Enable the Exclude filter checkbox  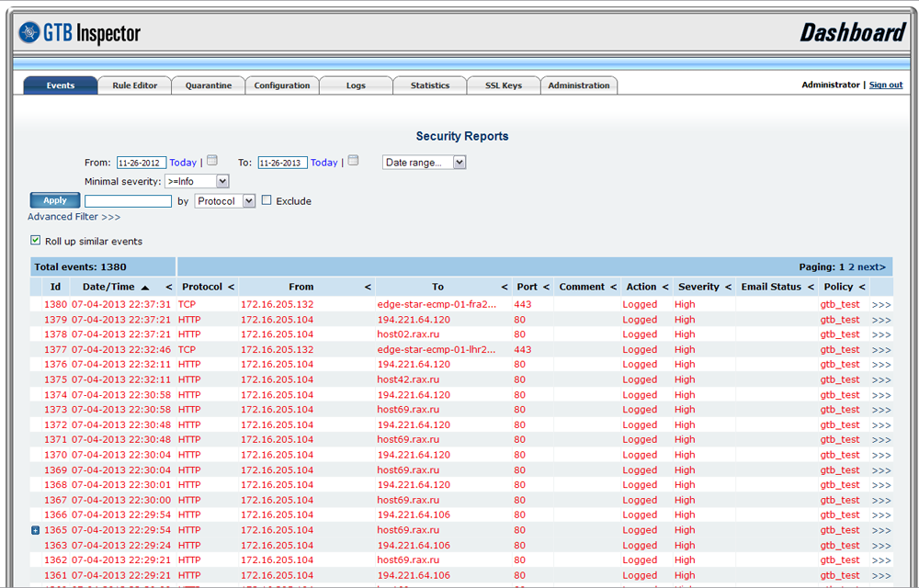click(267, 200)
